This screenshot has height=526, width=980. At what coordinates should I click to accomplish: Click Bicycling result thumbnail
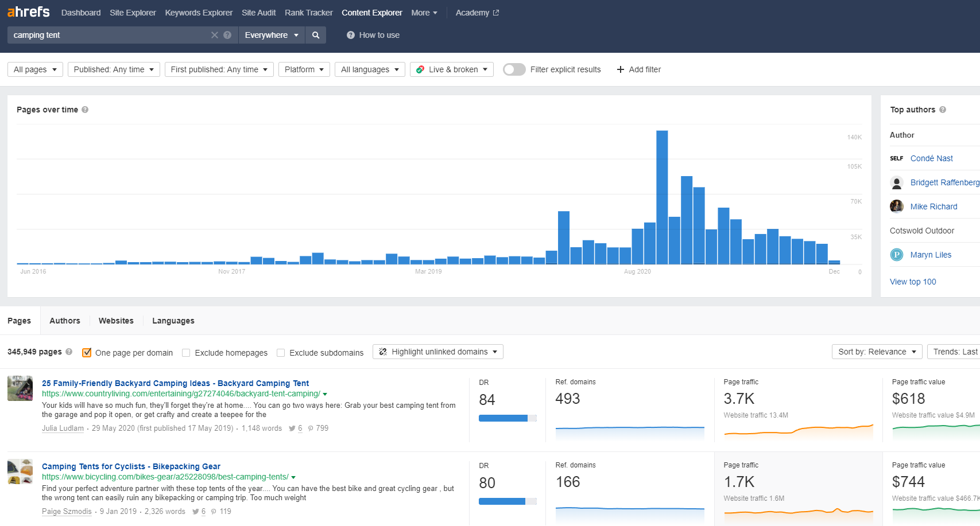point(20,472)
